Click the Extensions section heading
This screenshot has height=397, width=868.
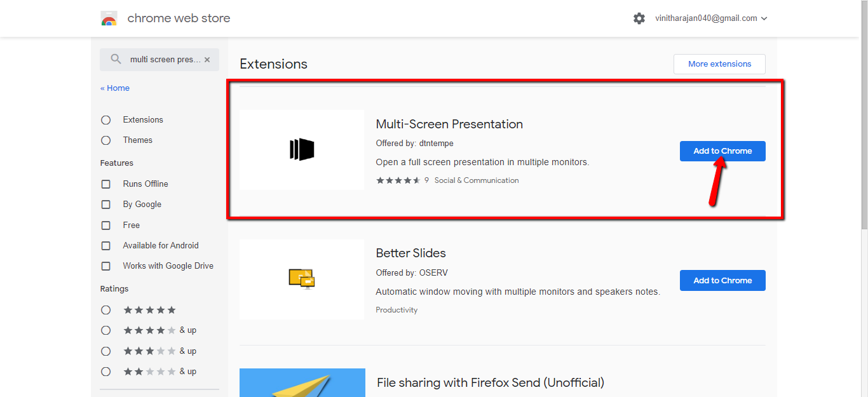pyautogui.click(x=273, y=64)
